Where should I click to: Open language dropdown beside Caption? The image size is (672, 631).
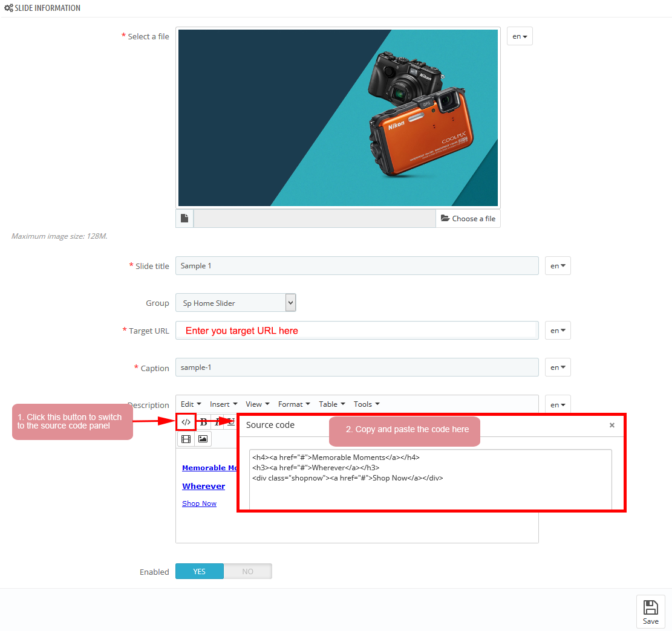pyautogui.click(x=558, y=367)
